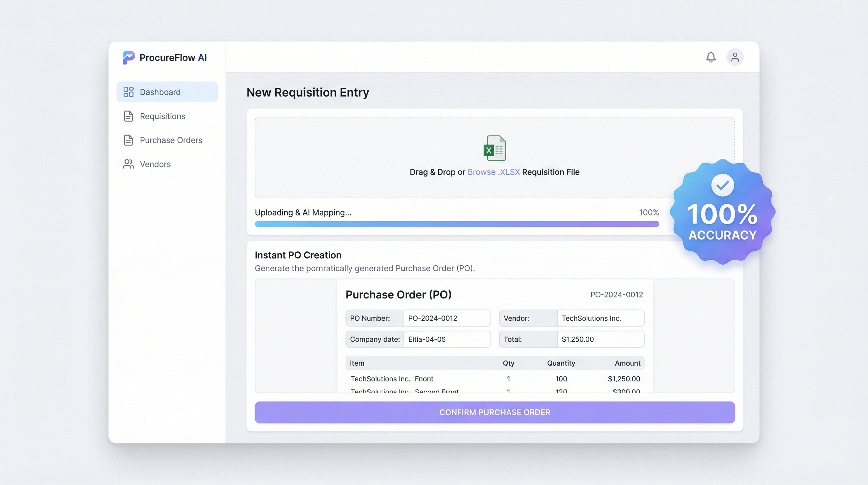This screenshot has height=485, width=868.
Task: Go to Requisitions in the sidebar
Action: click(x=162, y=116)
